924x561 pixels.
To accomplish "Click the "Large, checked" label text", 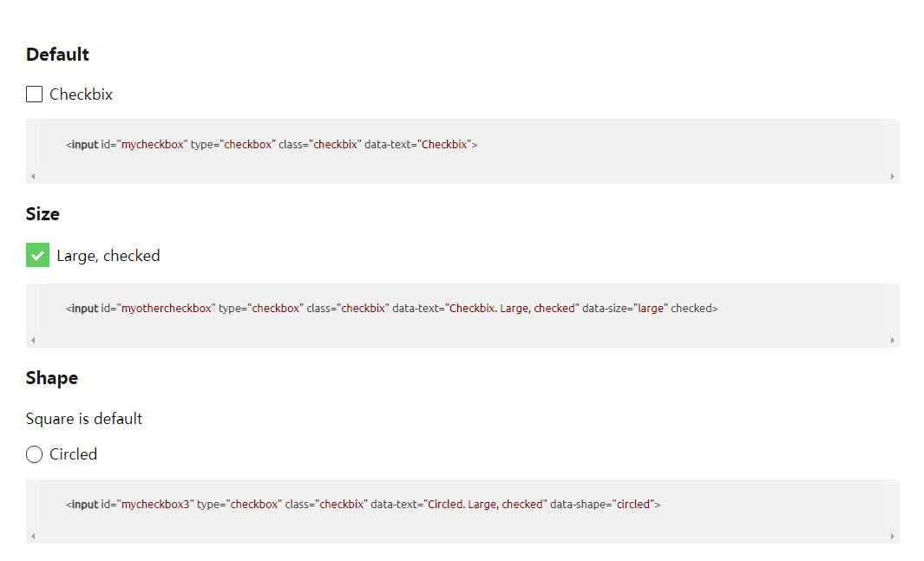I will point(108,256).
